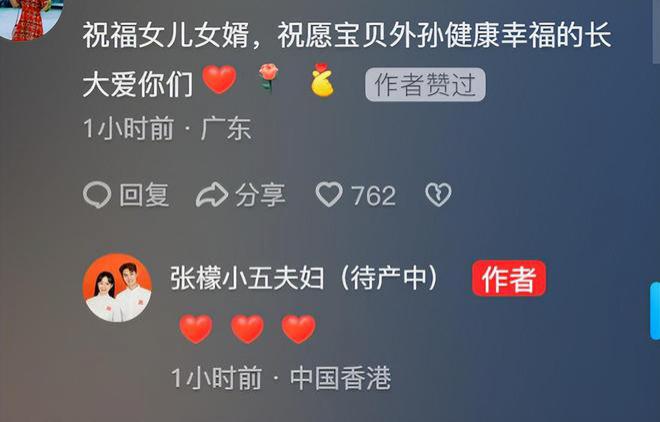Click the first red heart in author reply
The image size is (660, 422).
[196, 329]
